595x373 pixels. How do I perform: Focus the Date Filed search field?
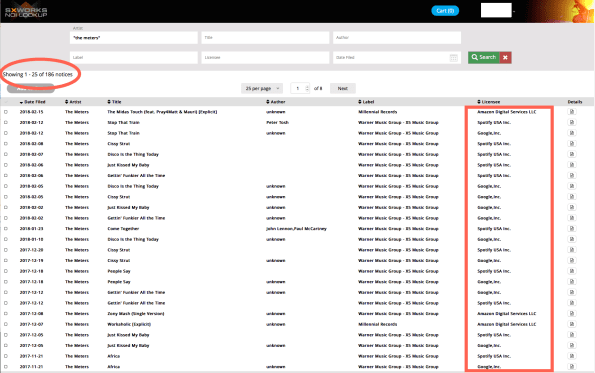(397, 57)
